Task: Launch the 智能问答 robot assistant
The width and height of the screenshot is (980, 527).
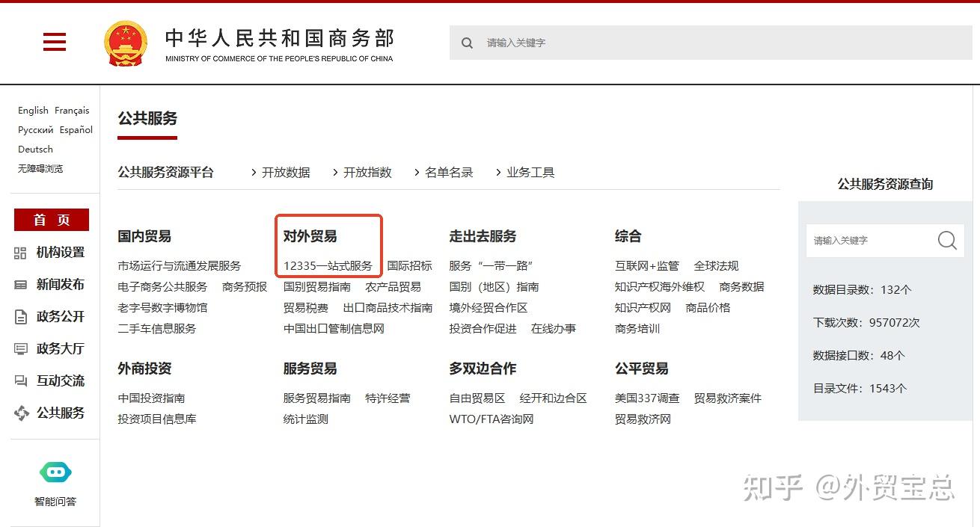Action: [x=55, y=472]
